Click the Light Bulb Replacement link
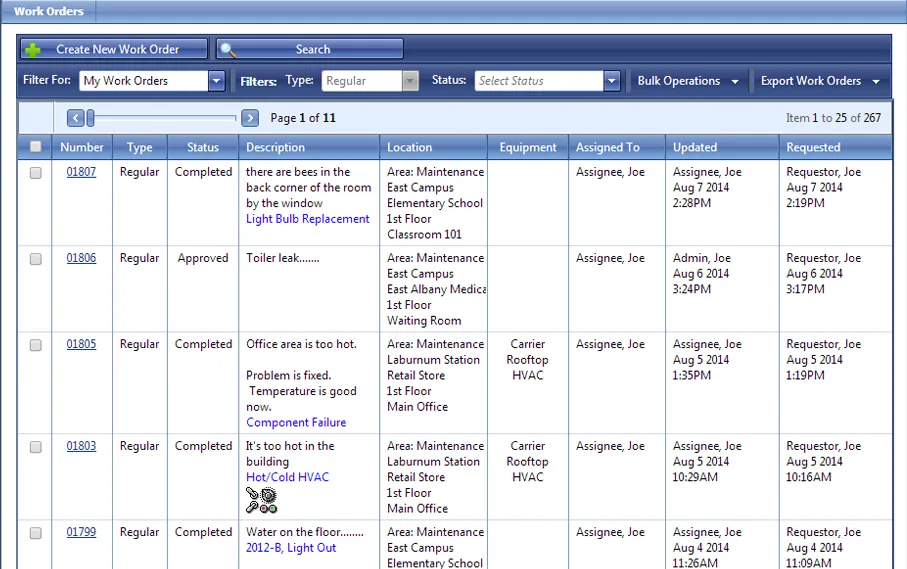Image resolution: width=907 pixels, height=569 pixels. 308,219
